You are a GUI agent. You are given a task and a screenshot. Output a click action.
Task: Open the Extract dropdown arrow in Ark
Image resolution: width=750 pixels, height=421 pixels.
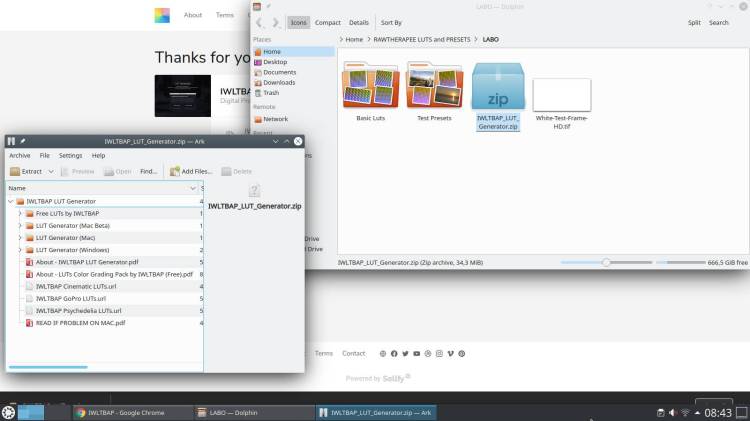(x=51, y=171)
